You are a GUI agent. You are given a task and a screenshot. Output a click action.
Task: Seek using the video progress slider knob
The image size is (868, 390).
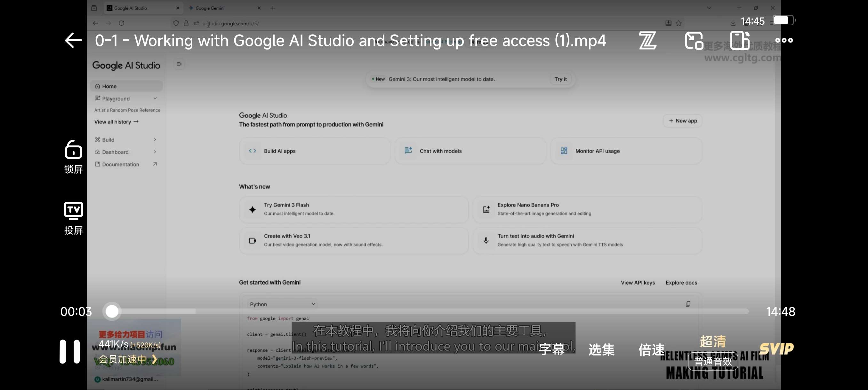coord(112,311)
